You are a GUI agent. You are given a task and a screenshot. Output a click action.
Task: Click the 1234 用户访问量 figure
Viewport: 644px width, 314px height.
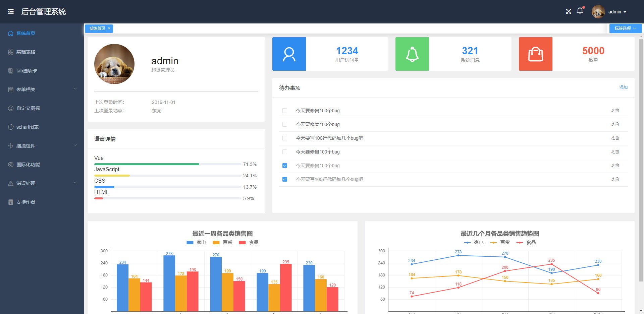coord(347,51)
